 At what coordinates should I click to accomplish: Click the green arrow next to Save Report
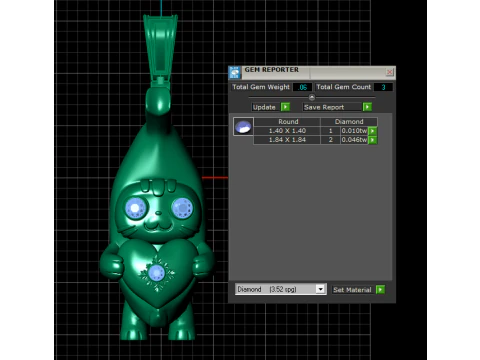pyautogui.click(x=367, y=107)
